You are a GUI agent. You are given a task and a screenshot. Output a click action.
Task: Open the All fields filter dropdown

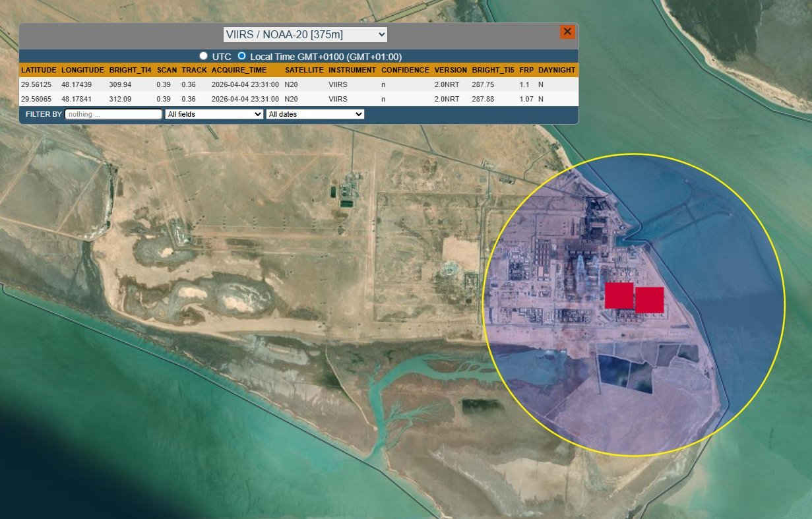click(214, 114)
